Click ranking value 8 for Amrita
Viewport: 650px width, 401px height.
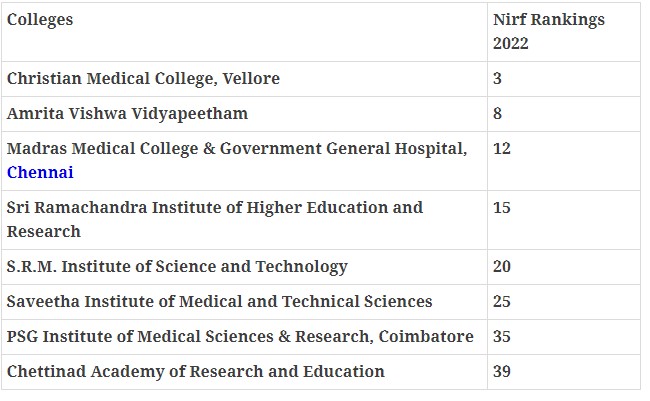[498, 113]
